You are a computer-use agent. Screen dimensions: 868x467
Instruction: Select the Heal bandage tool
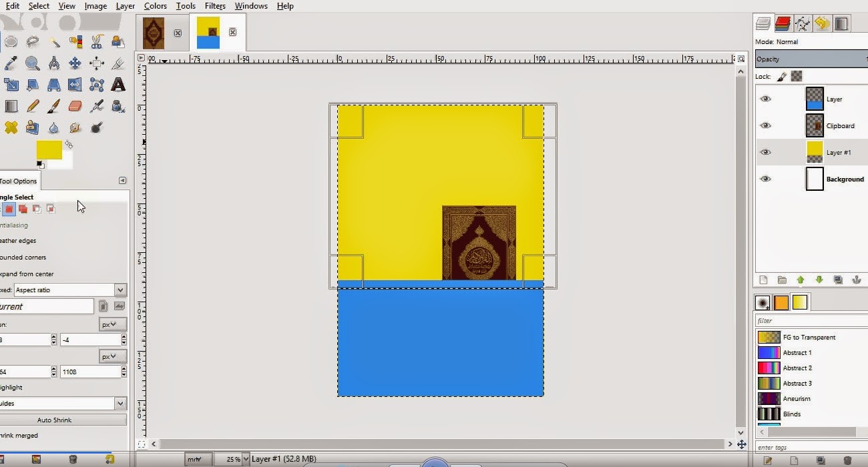11,127
